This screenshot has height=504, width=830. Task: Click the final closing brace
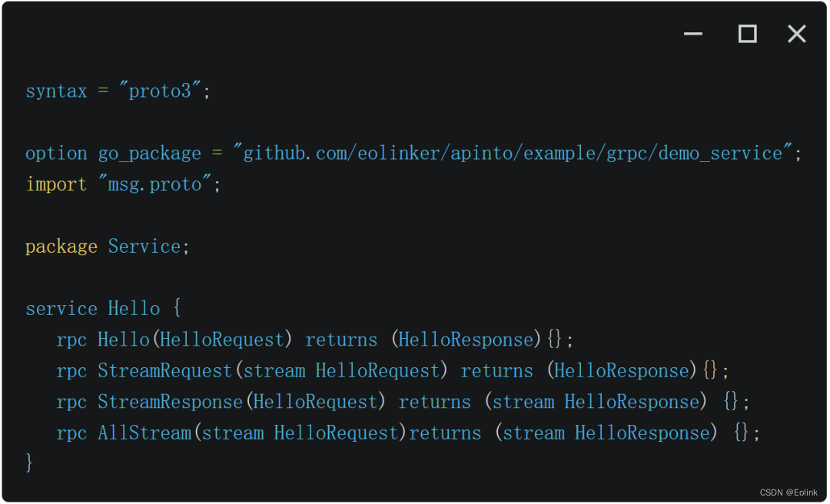tap(29, 464)
